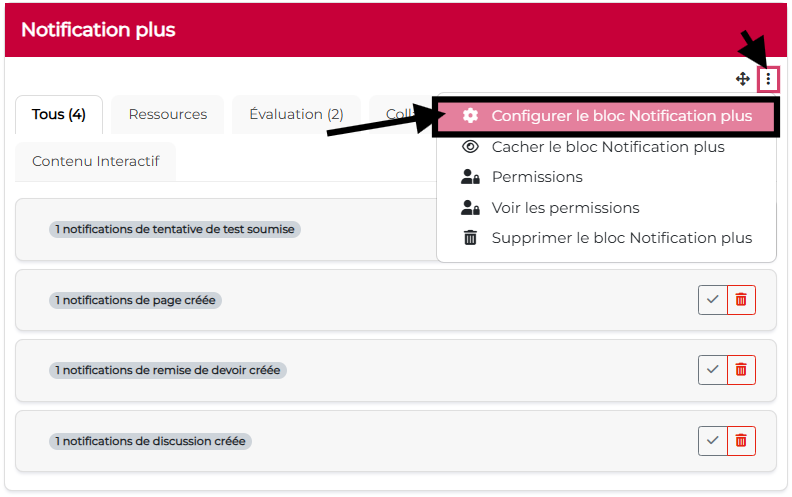Switch to the Tous (4) tab
Image resolution: width=792 pixels, height=497 pixels.
coord(59,114)
